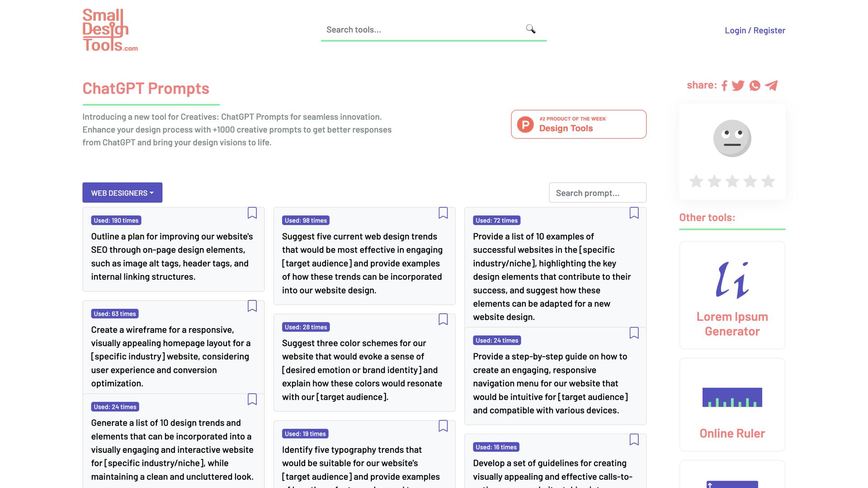
Task: Open the WEB DESIGNERS category dropdown
Action: (122, 192)
